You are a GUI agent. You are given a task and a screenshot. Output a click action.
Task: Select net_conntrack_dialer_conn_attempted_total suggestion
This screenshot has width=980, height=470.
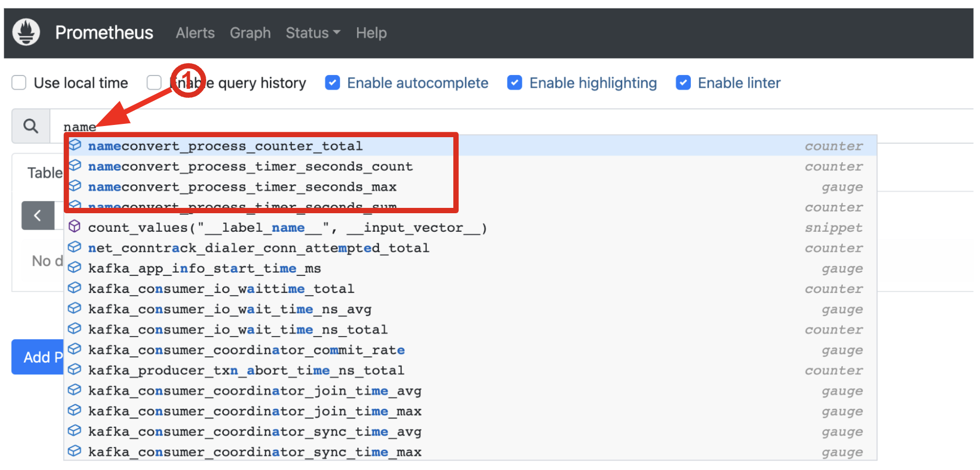pyautogui.click(x=470, y=248)
